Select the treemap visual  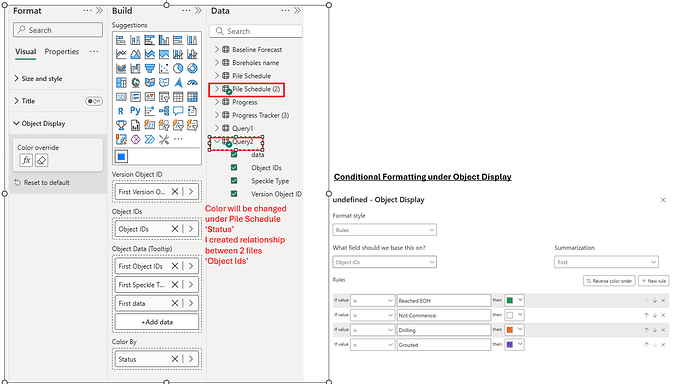click(121, 83)
